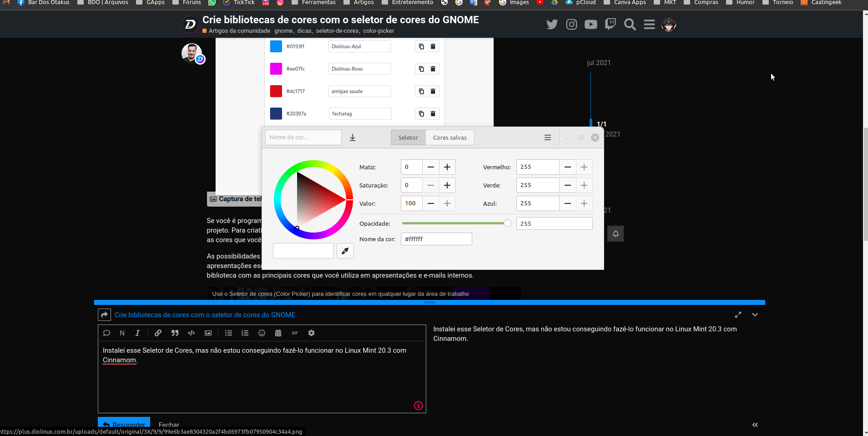Click the 1/1 timeline scroller handle
This screenshot has height=436, width=868.
601,124
